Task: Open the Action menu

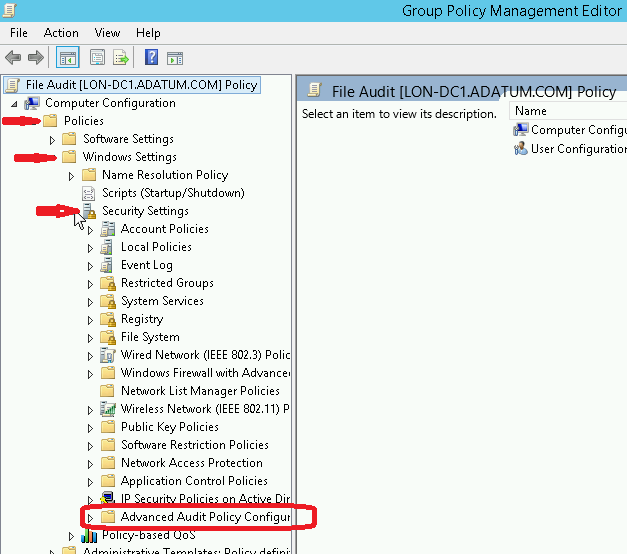Action: (x=61, y=33)
